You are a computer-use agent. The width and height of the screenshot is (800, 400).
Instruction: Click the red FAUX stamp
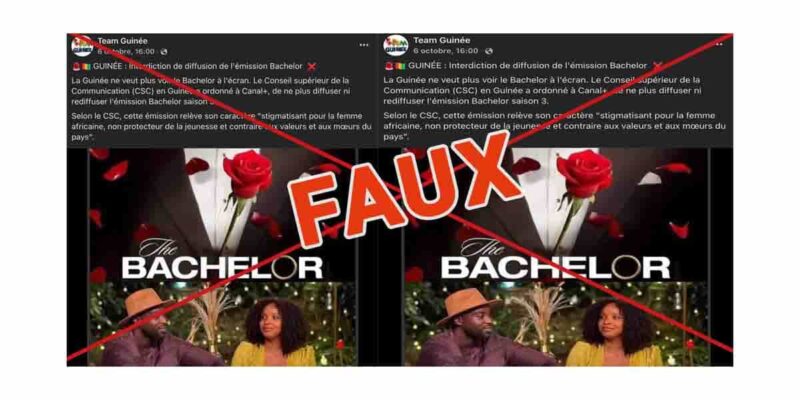click(x=405, y=189)
